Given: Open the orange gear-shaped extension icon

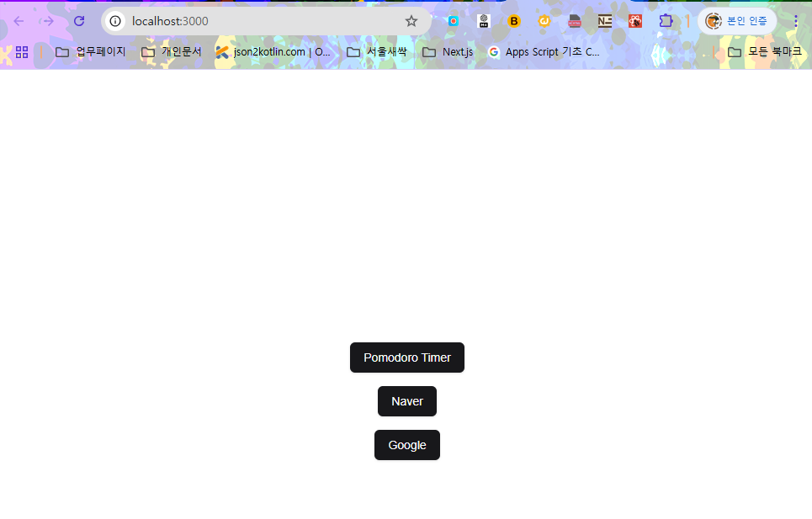Looking at the screenshot, I should pyautogui.click(x=544, y=21).
